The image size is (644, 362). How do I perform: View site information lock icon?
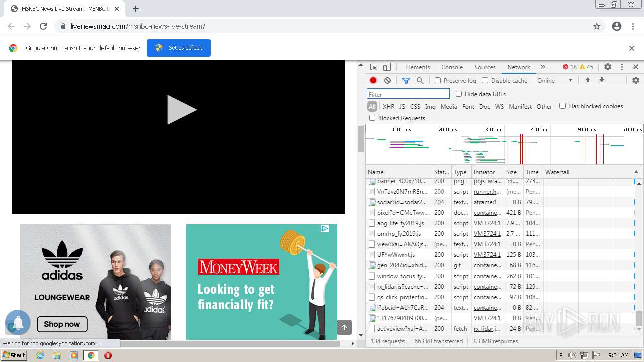(x=63, y=26)
